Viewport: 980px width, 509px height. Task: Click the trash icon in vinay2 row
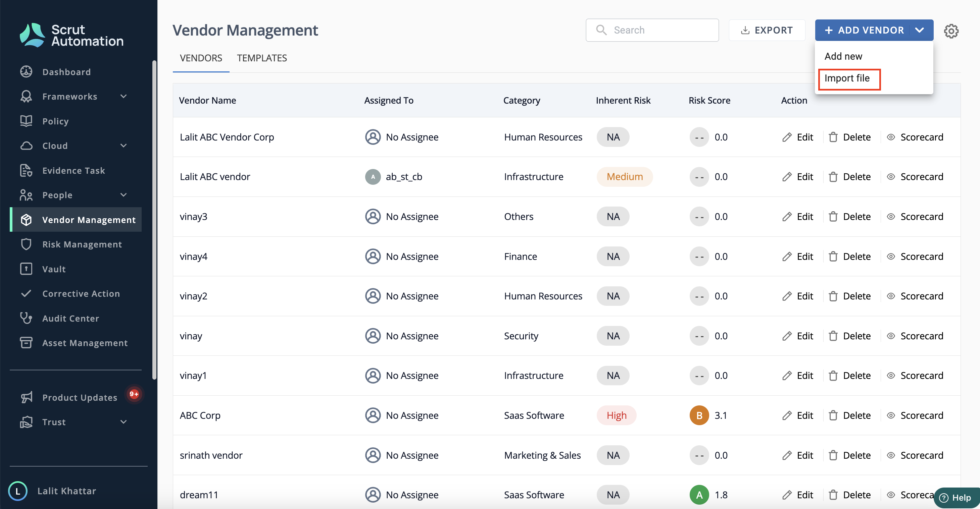(x=833, y=296)
